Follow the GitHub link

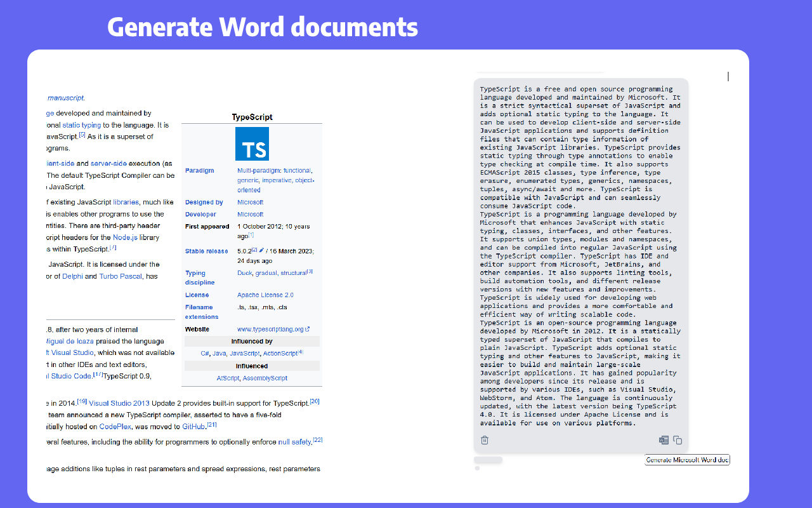[x=193, y=427]
